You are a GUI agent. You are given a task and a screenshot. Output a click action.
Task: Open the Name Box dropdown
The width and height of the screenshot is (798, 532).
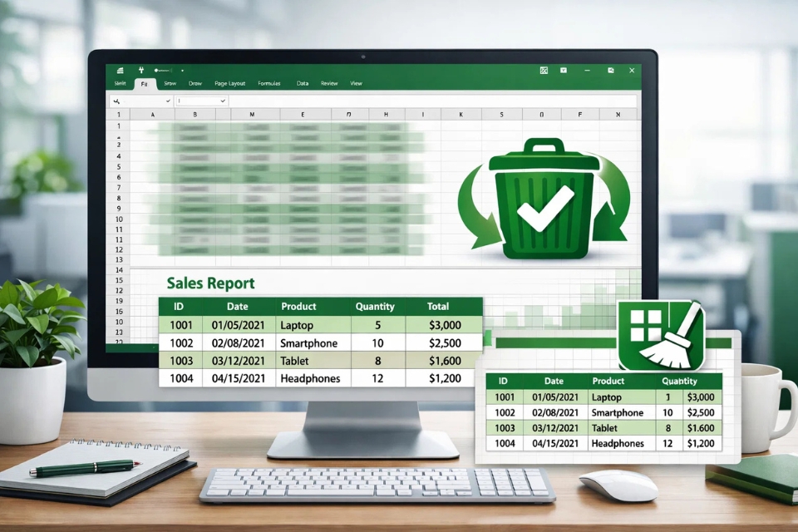pyautogui.click(x=168, y=101)
